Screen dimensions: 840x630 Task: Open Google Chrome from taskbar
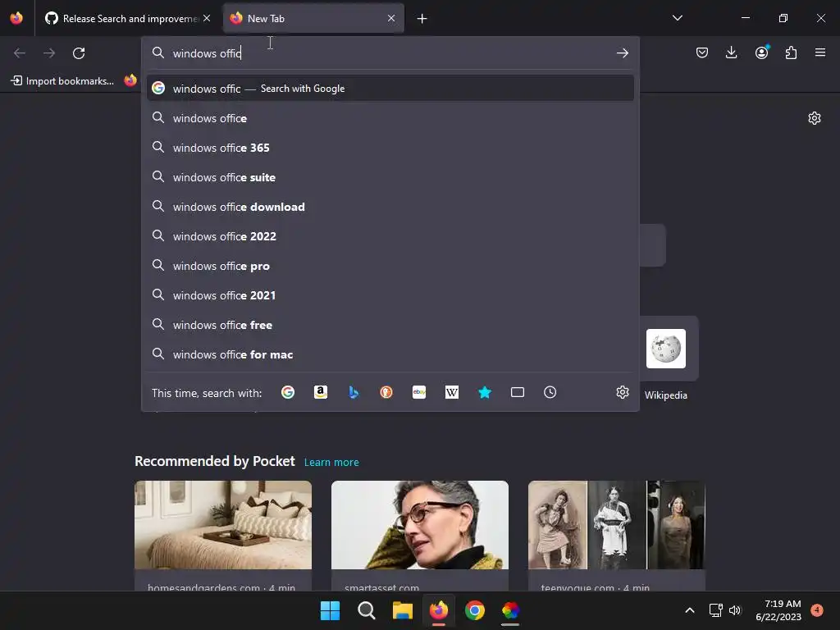475,610
